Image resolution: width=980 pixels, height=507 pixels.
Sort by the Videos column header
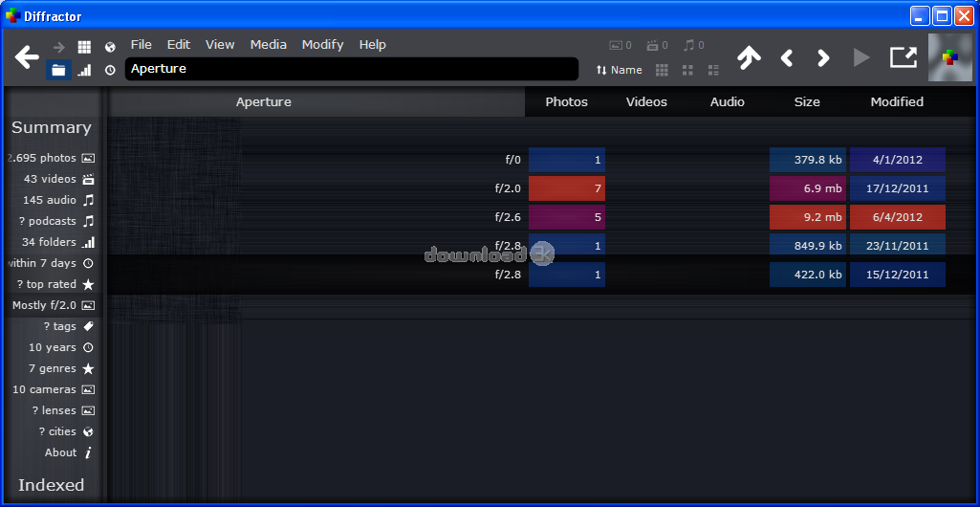tap(647, 102)
